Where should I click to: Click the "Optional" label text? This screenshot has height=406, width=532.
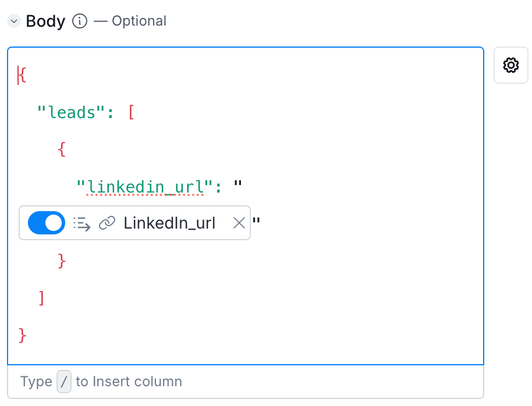pyautogui.click(x=139, y=22)
